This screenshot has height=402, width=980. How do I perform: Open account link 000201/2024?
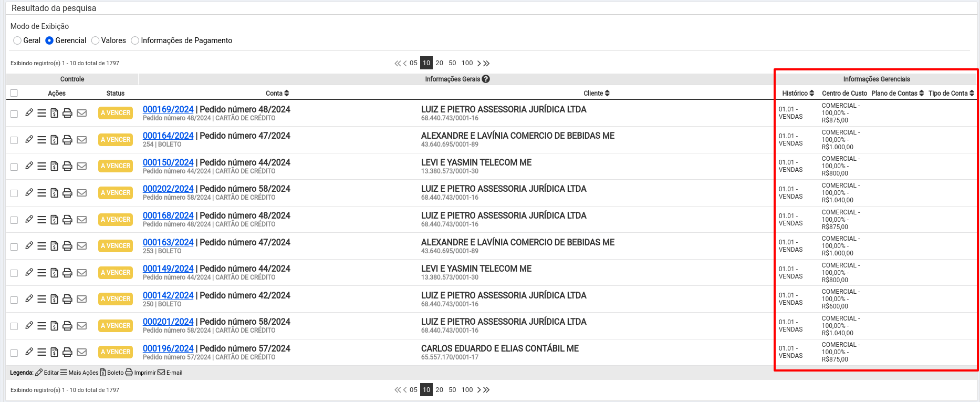[x=168, y=322]
